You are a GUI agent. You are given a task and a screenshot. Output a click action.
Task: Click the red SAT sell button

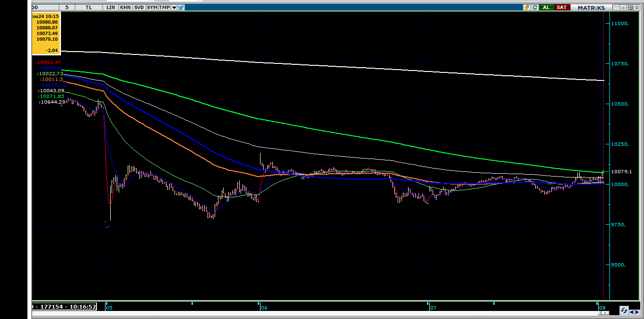pos(562,7)
